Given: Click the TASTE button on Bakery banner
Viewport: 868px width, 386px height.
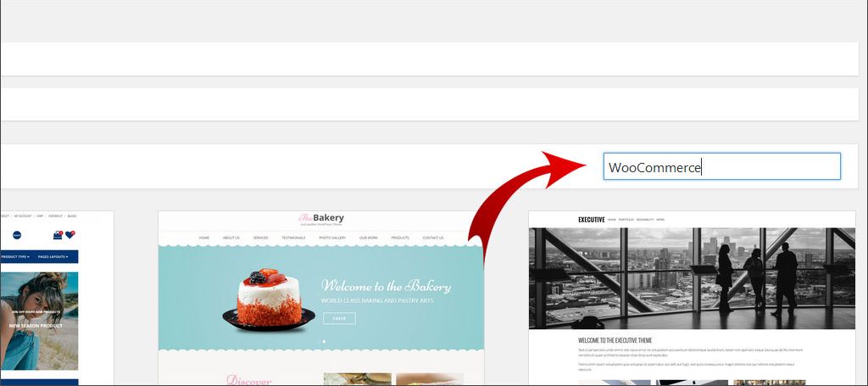Looking at the screenshot, I should click(x=339, y=318).
